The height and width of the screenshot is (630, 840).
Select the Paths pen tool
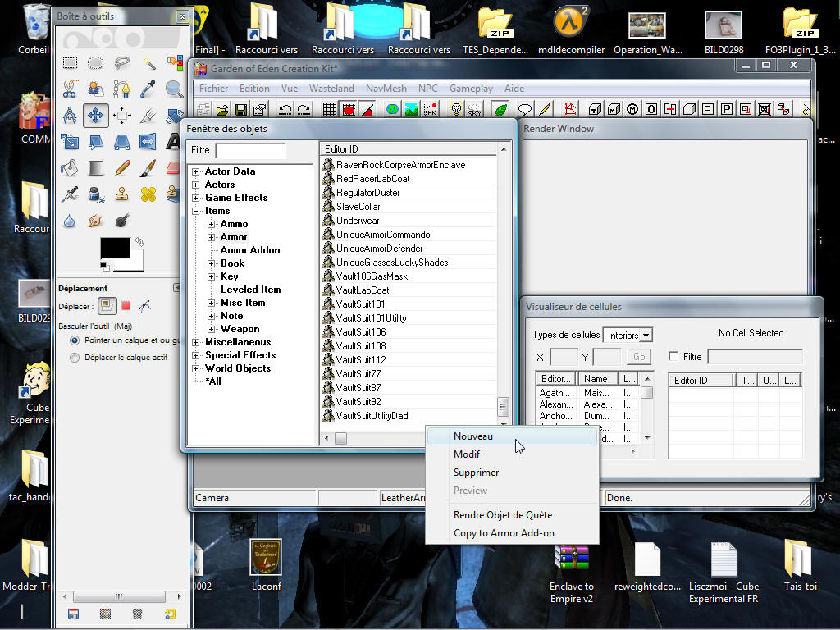122,89
